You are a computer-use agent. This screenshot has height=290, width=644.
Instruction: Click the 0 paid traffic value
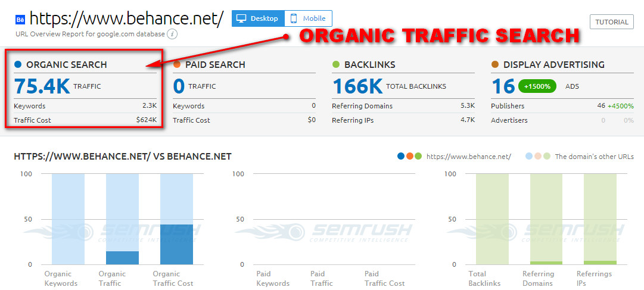(179, 86)
